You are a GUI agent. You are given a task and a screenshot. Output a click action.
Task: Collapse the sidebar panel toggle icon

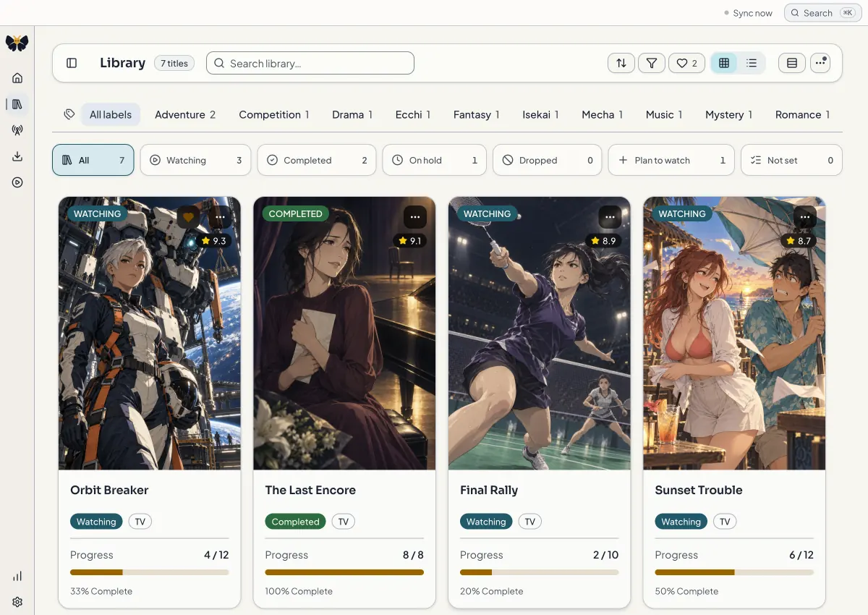[x=72, y=63]
